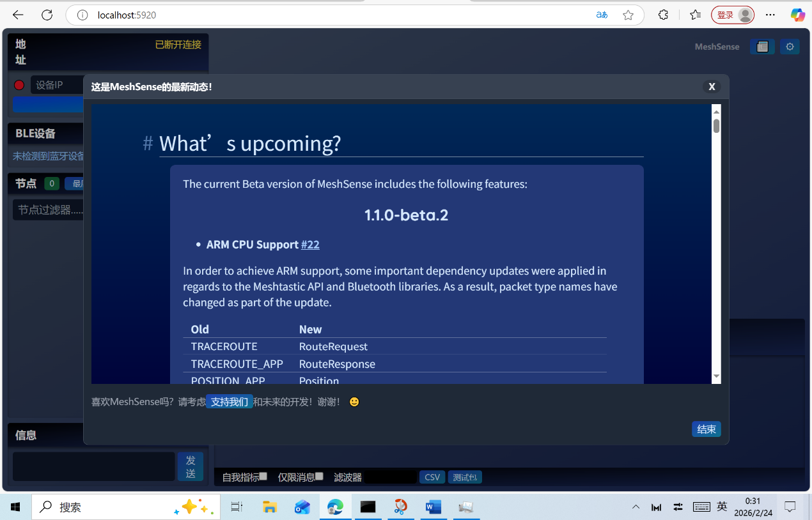Close the MeshSense news dialog with X
Screen dimensions: 812x520
coord(712,87)
